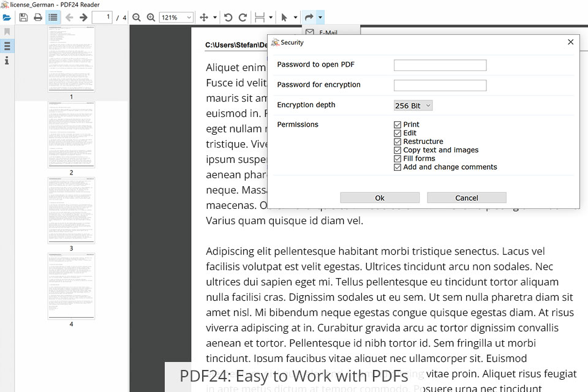Select the pan/move tool icon
Viewport: 588px width, 392px height.
point(204,18)
